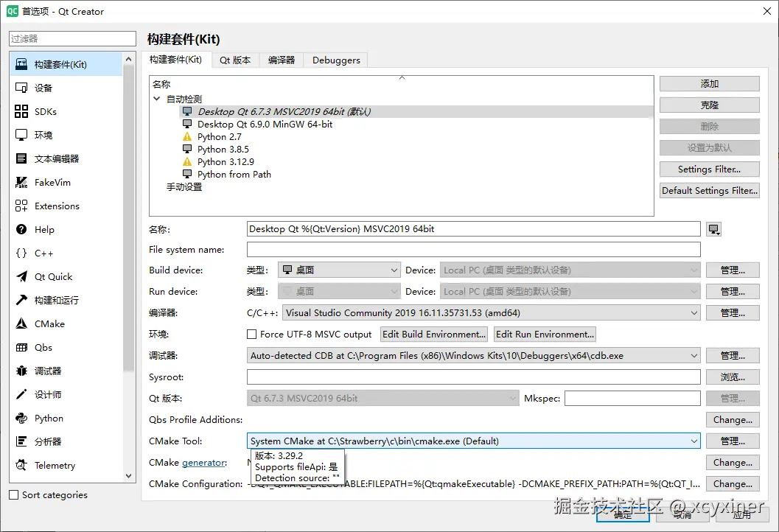Open Settings Filter... button
The image size is (779, 532).
(x=710, y=169)
